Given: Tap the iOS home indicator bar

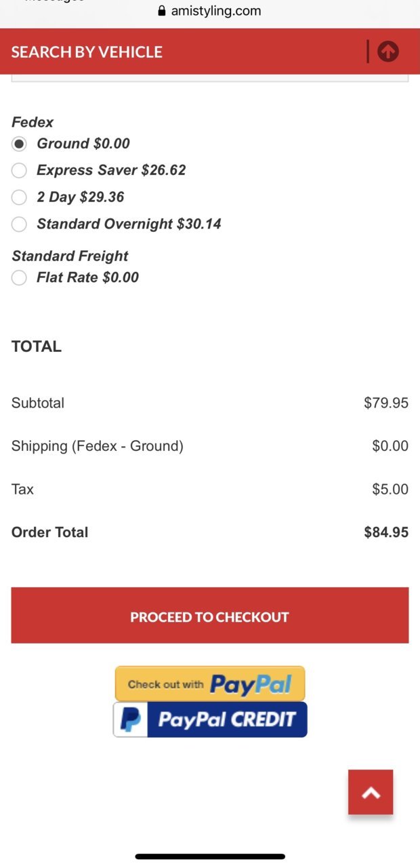Looking at the screenshot, I should coord(210,856).
